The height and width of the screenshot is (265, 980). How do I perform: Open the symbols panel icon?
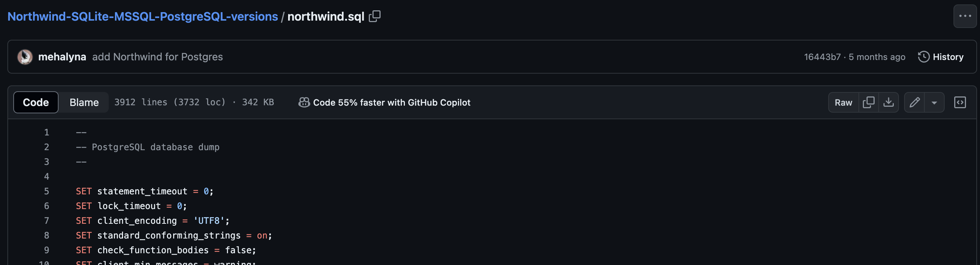[x=960, y=102]
